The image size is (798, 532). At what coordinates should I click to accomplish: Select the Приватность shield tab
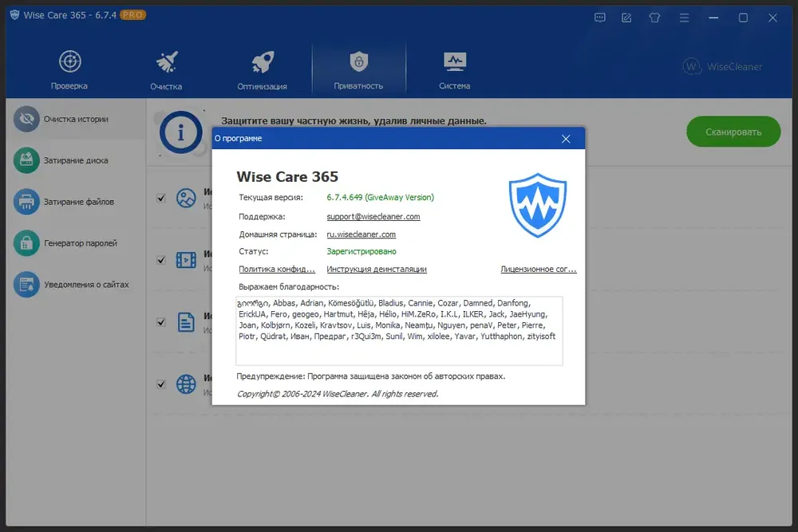(359, 70)
